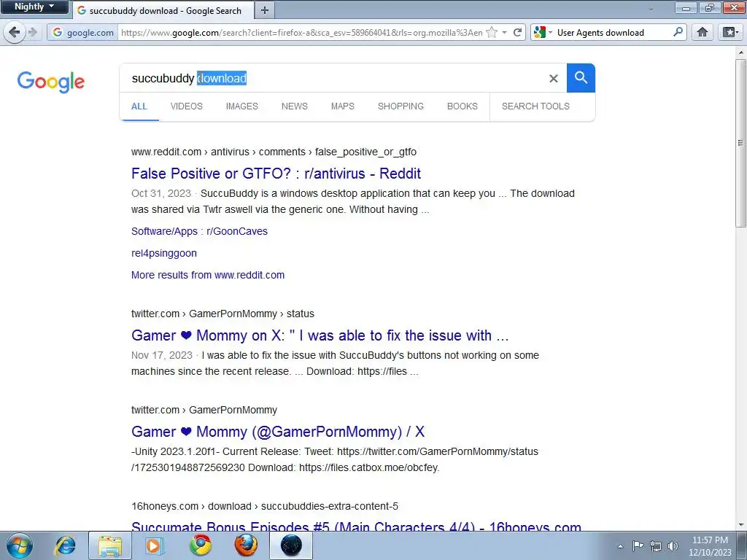Switch to the VIDEOS results tab
This screenshot has height=560, width=747.
click(186, 106)
